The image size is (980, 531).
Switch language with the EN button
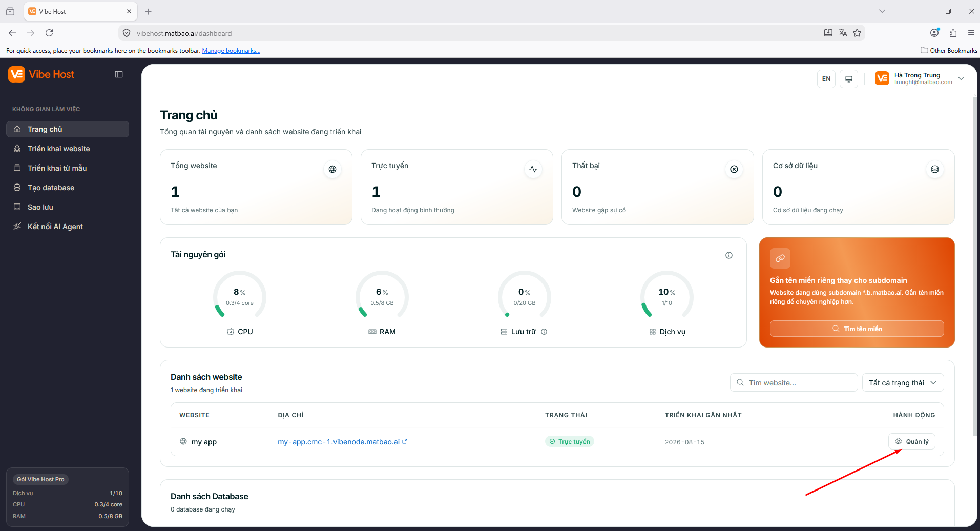coord(826,79)
